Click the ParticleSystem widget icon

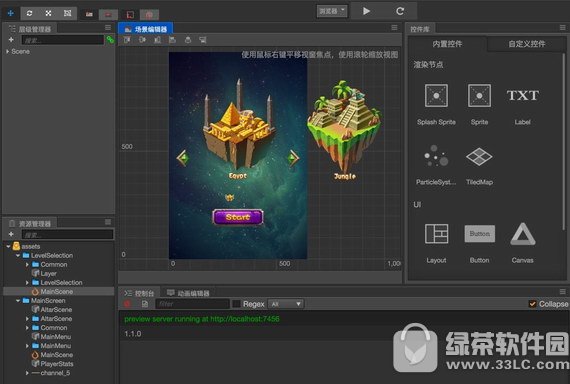(x=436, y=156)
